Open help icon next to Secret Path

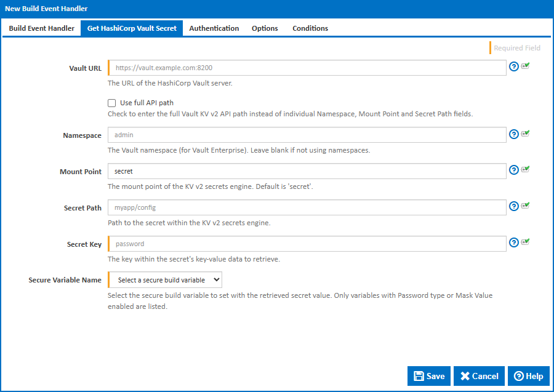click(x=514, y=207)
